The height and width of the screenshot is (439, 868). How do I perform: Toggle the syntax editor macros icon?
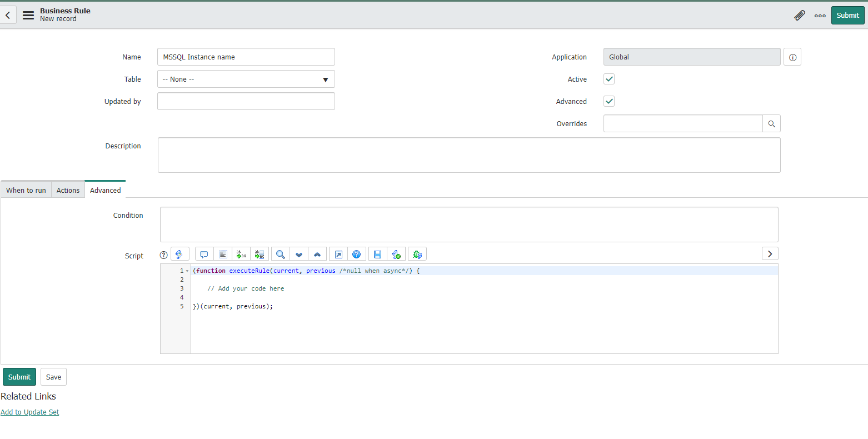(x=179, y=255)
